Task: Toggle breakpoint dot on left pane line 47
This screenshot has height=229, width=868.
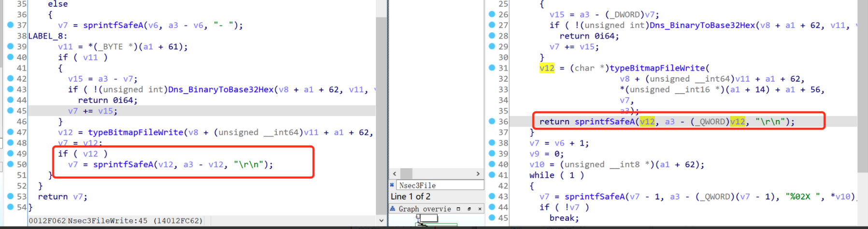Action: click(10, 131)
